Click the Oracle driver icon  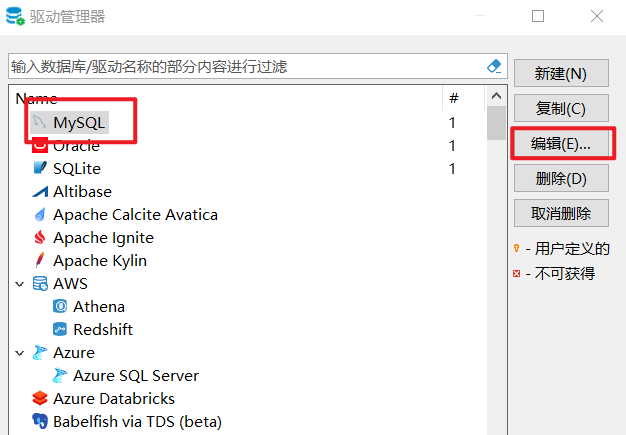[40, 145]
